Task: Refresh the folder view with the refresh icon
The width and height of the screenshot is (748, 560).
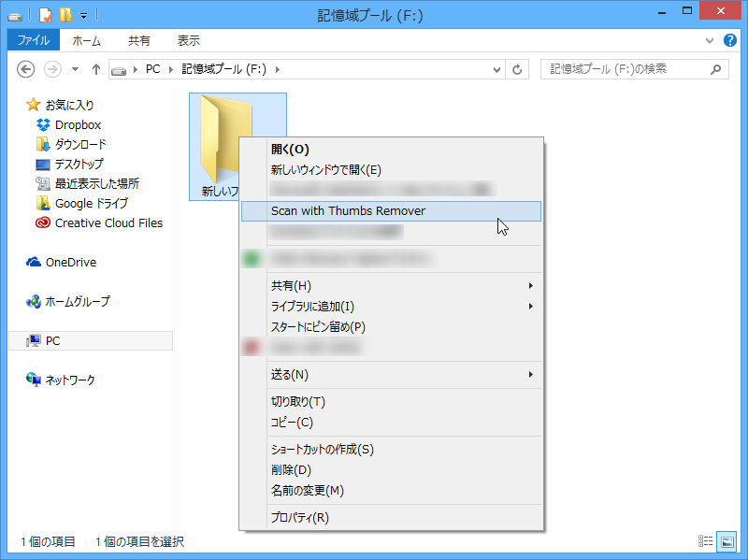Action: pyautogui.click(x=518, y=68)
